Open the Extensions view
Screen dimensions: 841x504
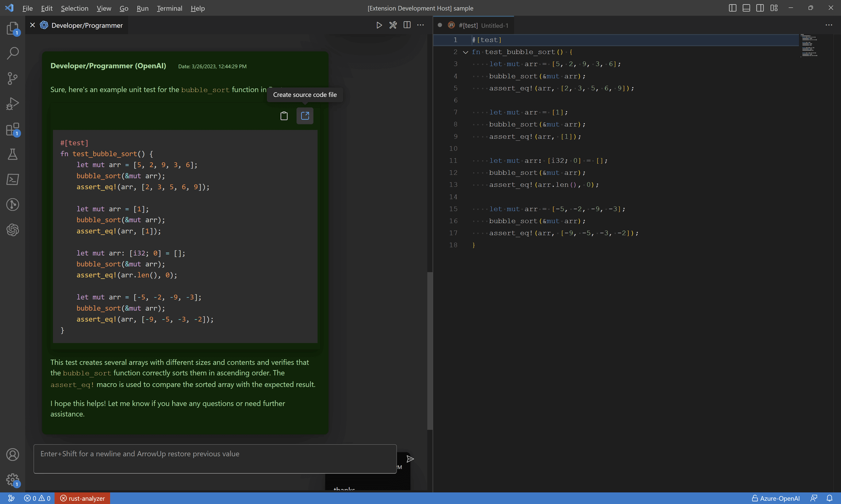point(12,129)
